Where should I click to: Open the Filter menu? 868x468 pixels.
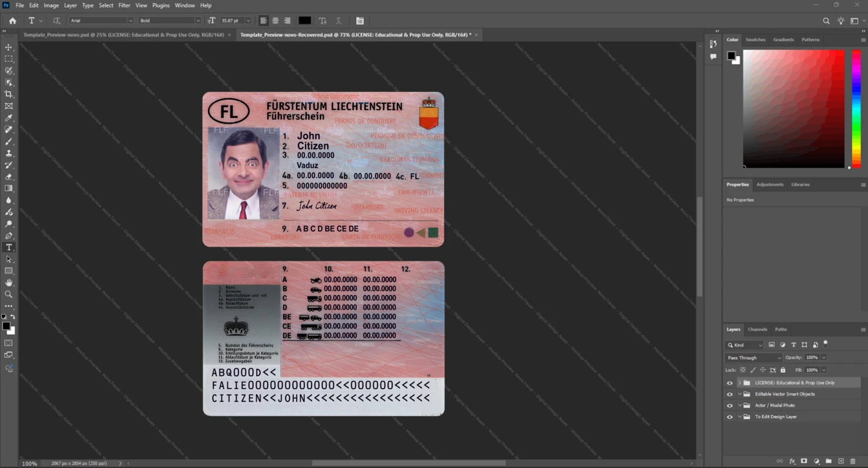pyautogui.click(x=124, y=5)
